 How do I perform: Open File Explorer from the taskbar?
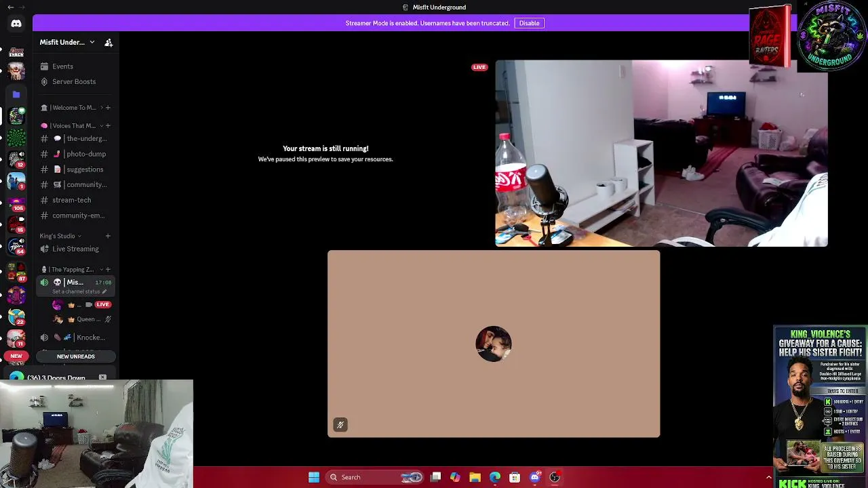pyautogui.click(x=475, y=477)
